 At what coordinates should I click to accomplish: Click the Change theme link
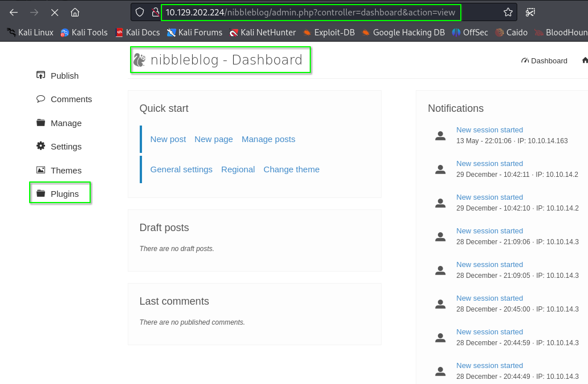pos(291,169)
